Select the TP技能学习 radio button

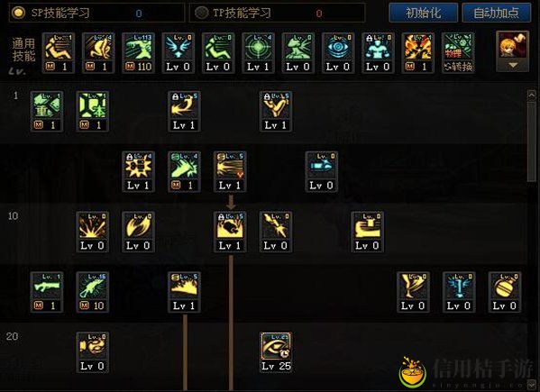pos(201,13)
